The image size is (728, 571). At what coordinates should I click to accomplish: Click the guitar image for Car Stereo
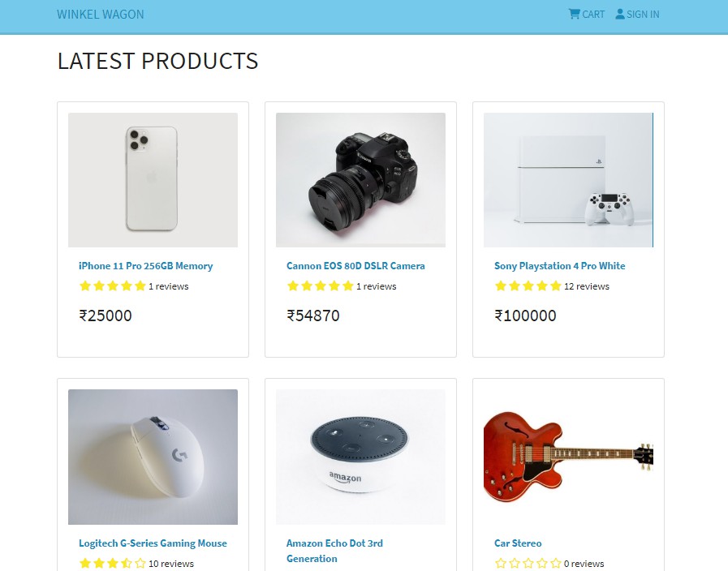(568, 456)
